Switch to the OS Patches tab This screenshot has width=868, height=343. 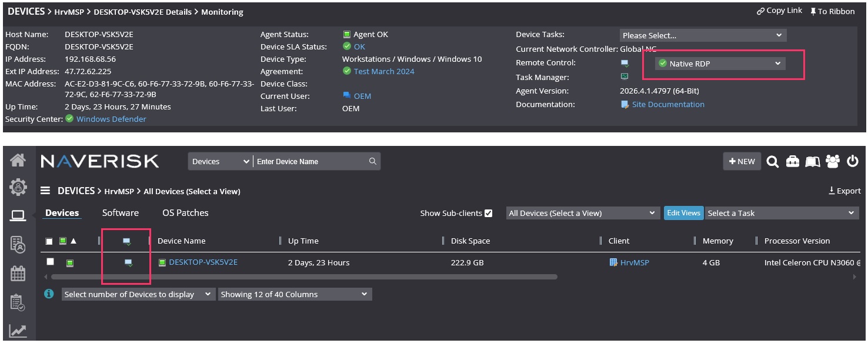click(185, 213)
